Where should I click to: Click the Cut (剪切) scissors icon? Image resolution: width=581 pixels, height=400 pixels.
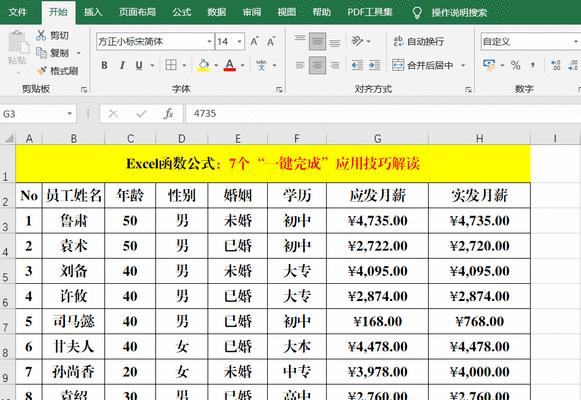pyautogui.click(x=41, y=35)
